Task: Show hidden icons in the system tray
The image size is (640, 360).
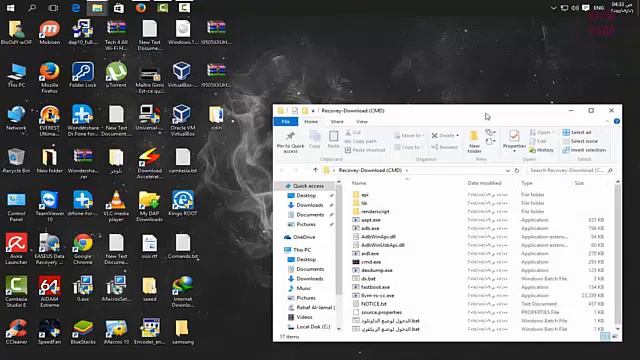Action: click(x=553, y=8)
